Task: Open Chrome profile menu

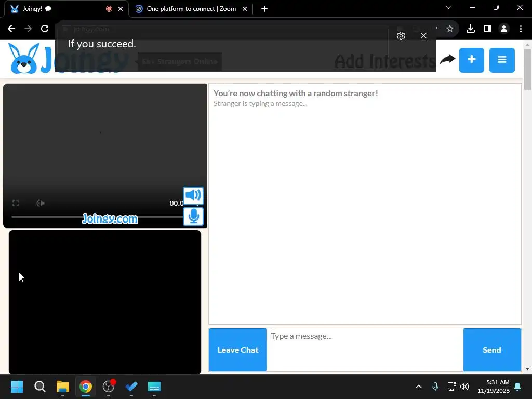Action: click(x=504, y=29)
